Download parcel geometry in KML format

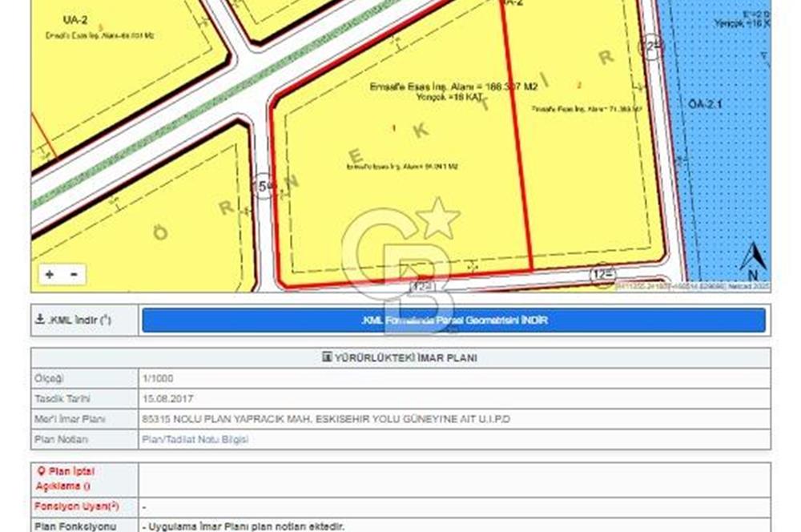click(x=453, y=320)
